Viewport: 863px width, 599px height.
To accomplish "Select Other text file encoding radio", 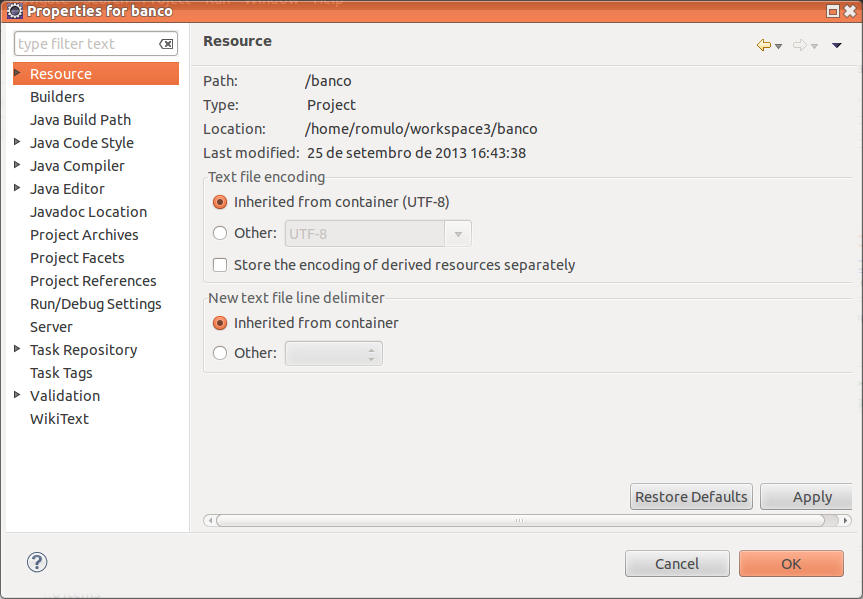I will [220, 233].
